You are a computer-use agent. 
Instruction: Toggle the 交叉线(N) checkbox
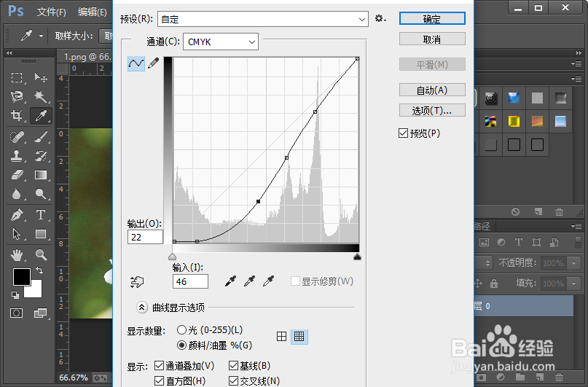click(233, 381)
